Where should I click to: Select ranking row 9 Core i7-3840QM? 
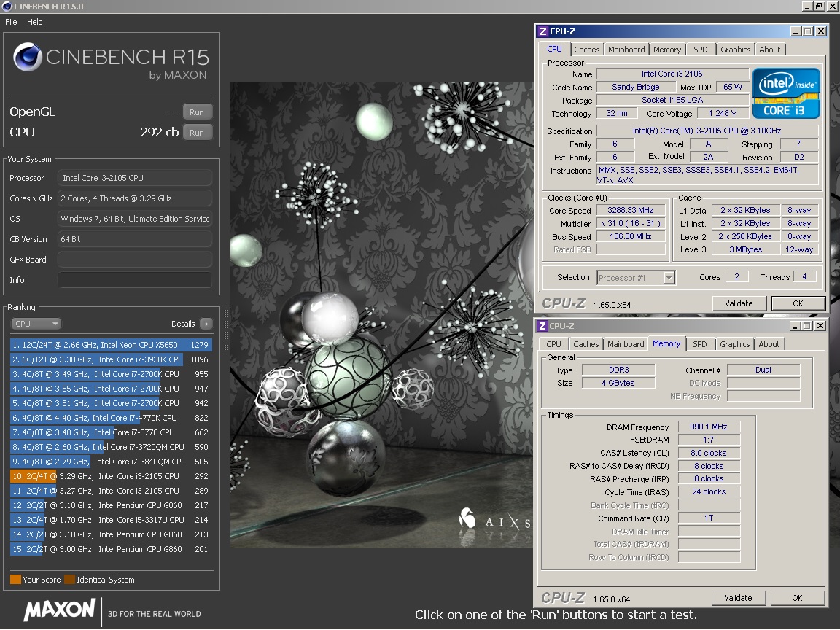click(111, 462)
